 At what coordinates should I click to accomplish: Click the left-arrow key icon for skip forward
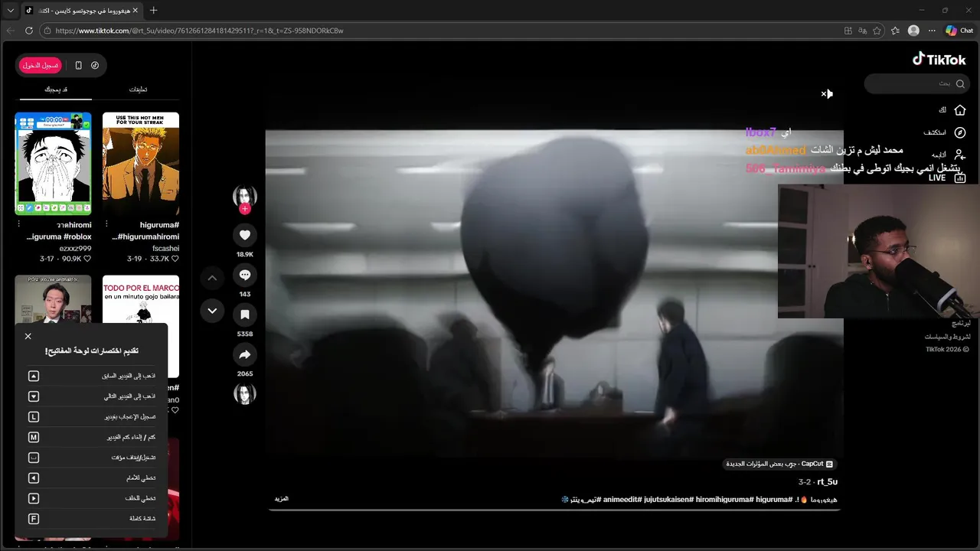34,478
